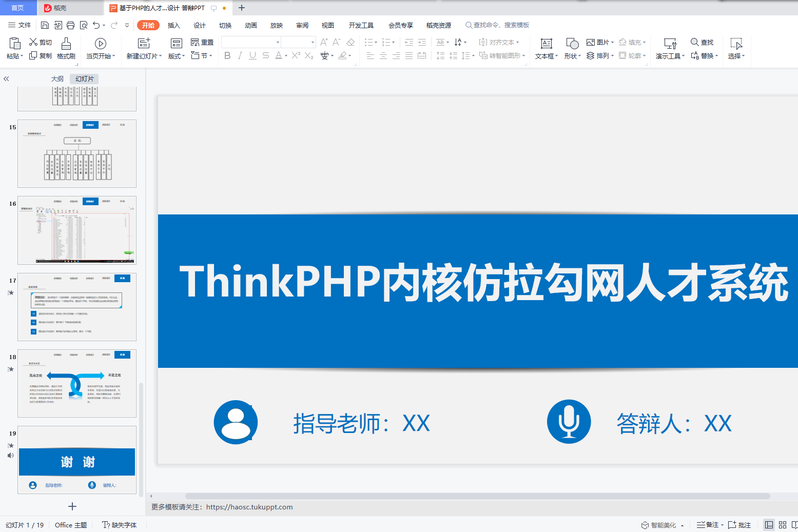The height and width of the screenshot is (532, 798).
Task: Click the add slide plus button below thumbnails
Action: pos(72,506)
